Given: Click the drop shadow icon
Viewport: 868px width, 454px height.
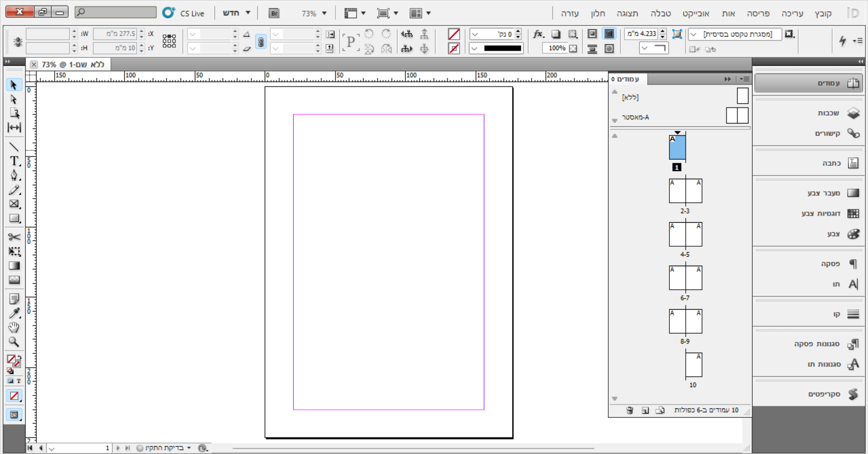Looking at the screenshot, I should 556,34.
